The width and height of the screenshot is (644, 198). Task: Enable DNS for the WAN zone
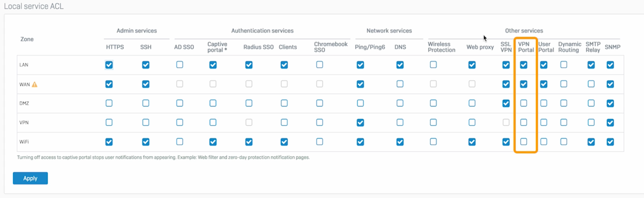tap(400, 84)
